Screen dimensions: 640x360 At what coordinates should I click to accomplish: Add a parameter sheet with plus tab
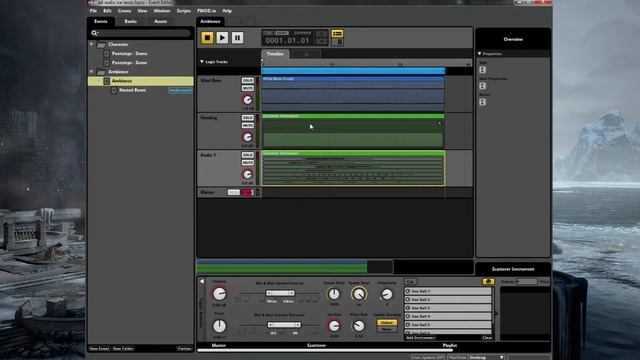pyautogui.click(x=306, y=54)
